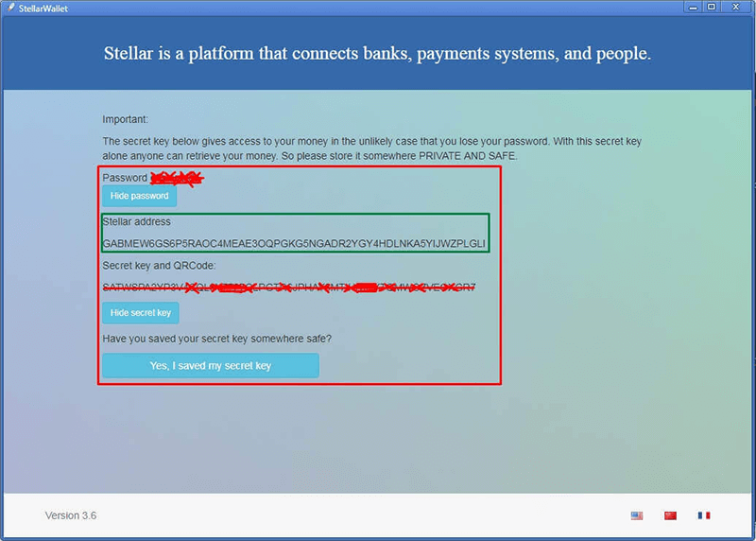This screenshot has height=541, width=756.
Task: Click the Version 3.6 text
Action: pyautogui.click(x=71, y=515)
